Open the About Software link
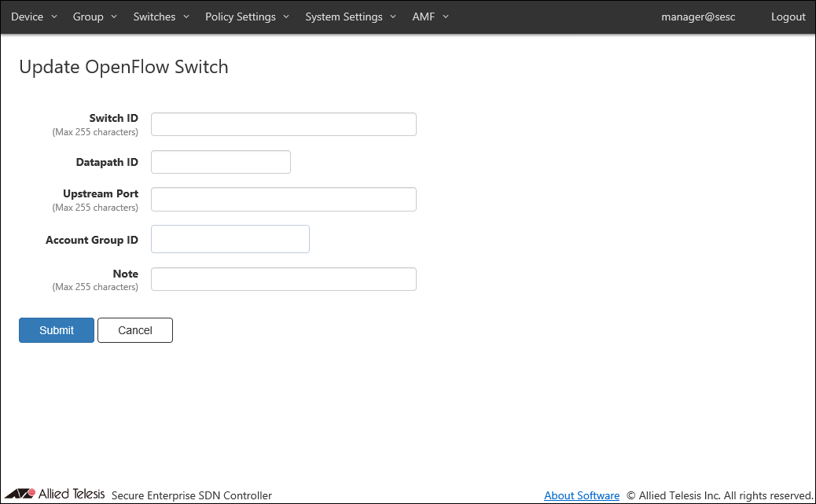 point(582,495)
